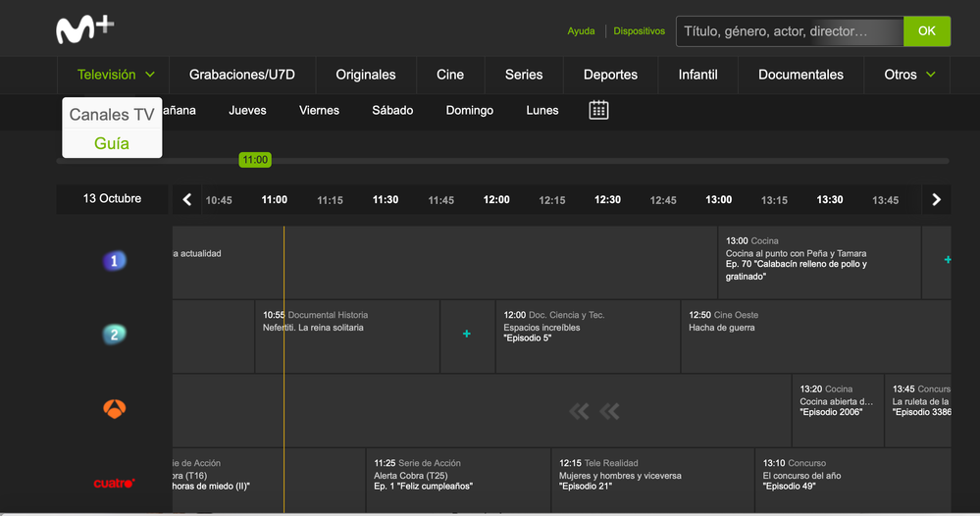Screen dimensions: 980x516
Task: Open Cuatro channel logo
Action: [x=115, y=483]
